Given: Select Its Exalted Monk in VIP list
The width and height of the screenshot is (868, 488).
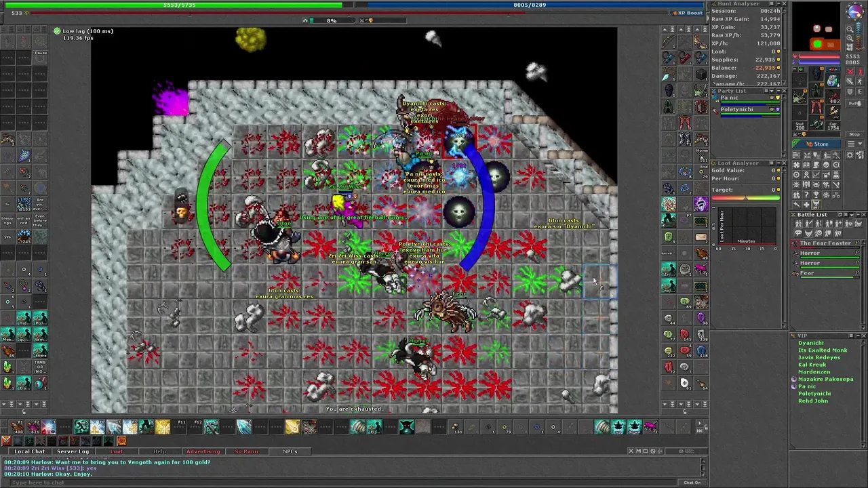Looking at the screenshot, I should pyautogui.click(x=823, y=350).
